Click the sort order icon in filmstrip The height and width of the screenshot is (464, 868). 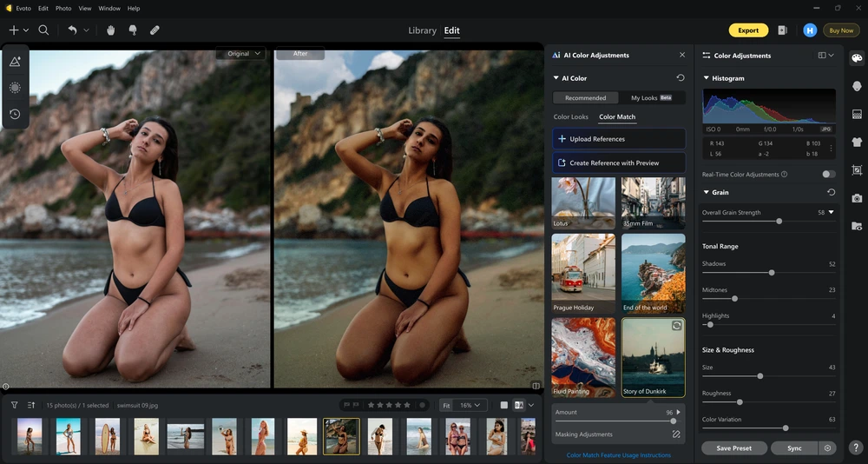pos(31,405)
